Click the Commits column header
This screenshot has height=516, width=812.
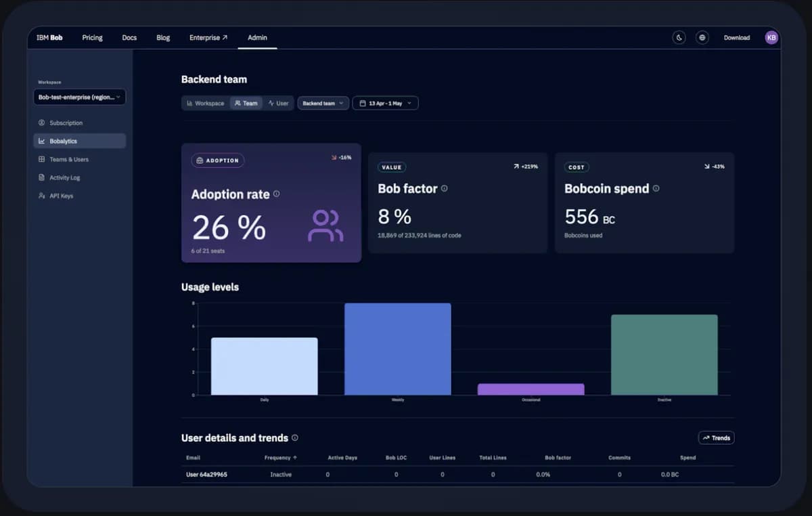pos(619,458)
